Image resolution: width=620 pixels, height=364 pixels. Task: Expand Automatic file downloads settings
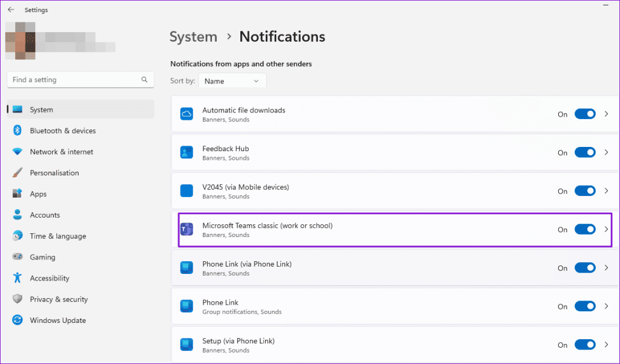tap(606, 114)
